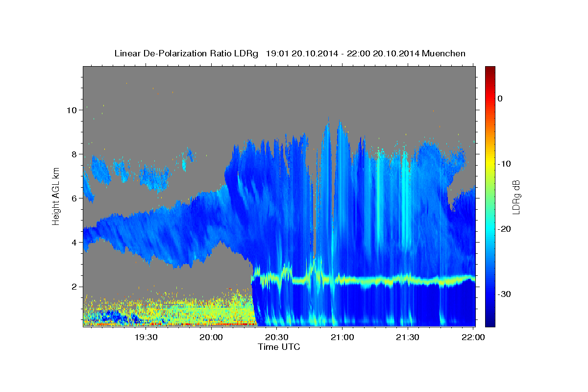The width and height of the screenshot is (588, 392).
Task: Click the '21:00' time axis label
Action: (x=342, y=337)
